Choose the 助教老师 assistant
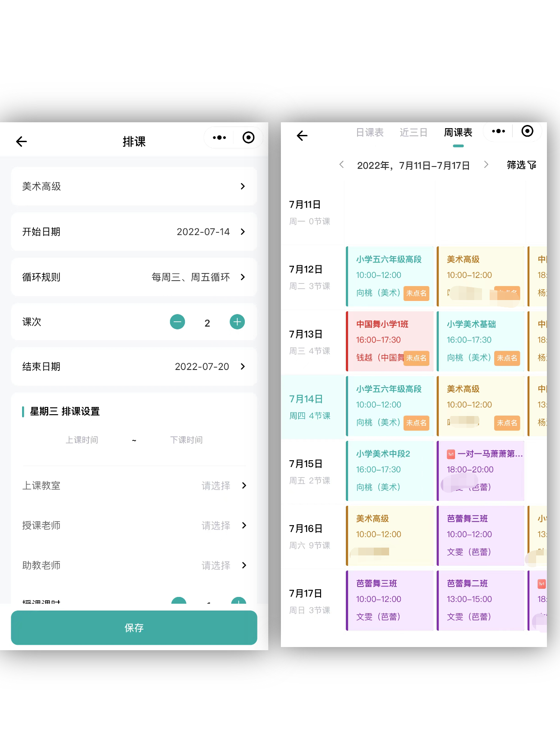This screenshot has height=749, width=560. [134, 565]
